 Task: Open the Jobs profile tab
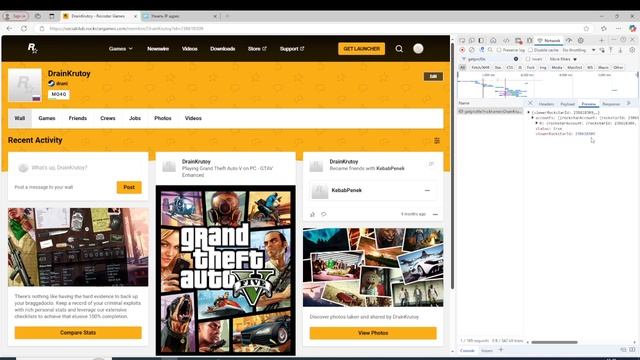click(x=135, y=118)
